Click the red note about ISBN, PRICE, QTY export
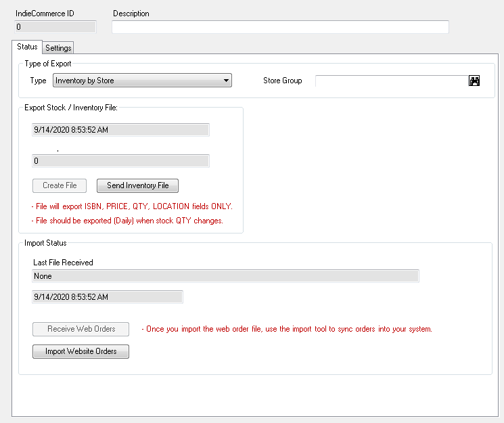The height and width of the screenshot is (423, 504). tap(132, 206)
